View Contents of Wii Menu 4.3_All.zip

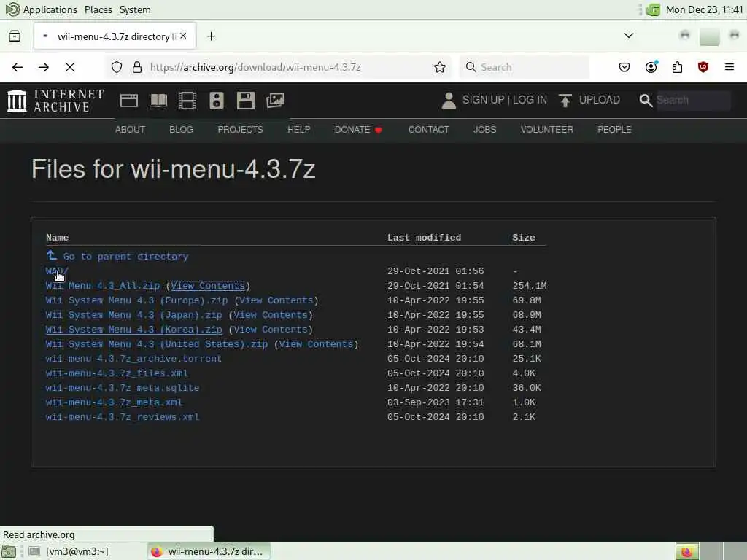coord(208,286)
